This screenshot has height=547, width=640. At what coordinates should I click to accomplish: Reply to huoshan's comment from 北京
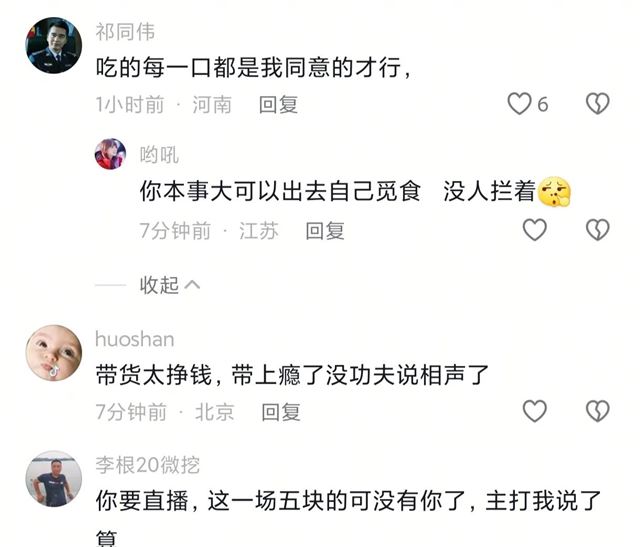(281, 412)
